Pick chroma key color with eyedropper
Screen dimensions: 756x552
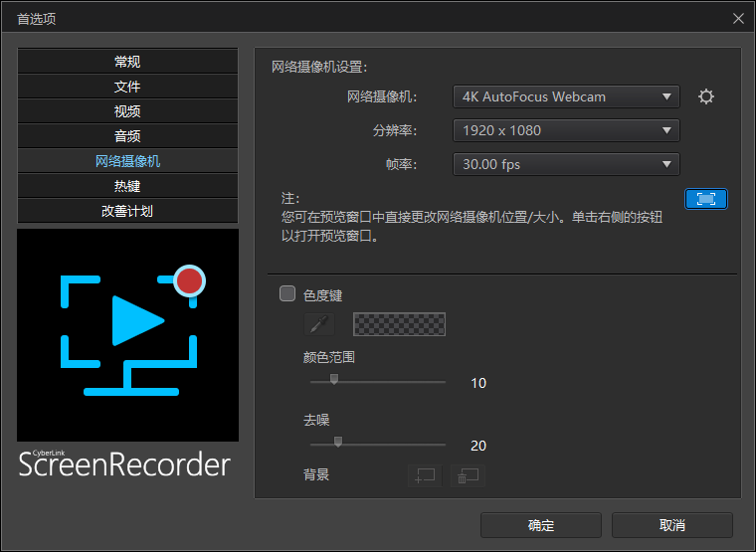coord(319,324)
